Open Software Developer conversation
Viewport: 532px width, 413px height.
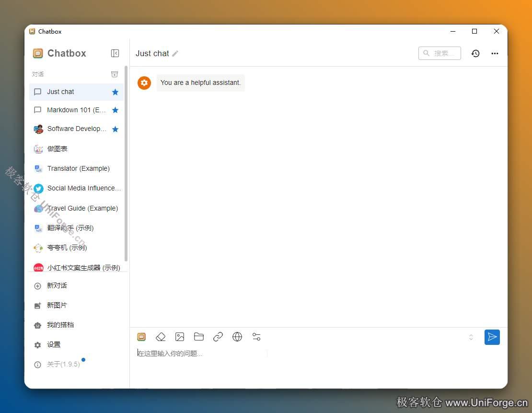[76, 129]
